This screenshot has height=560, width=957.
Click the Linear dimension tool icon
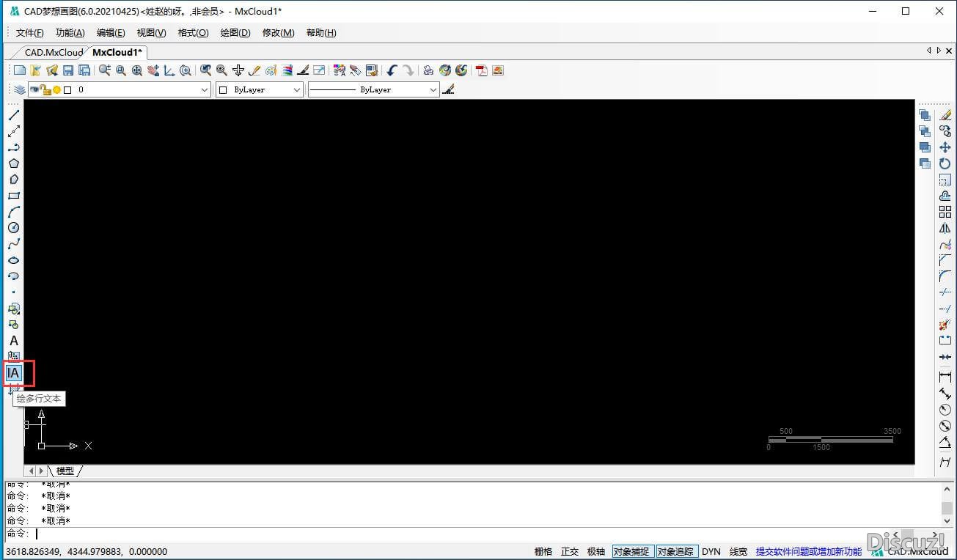945,377
